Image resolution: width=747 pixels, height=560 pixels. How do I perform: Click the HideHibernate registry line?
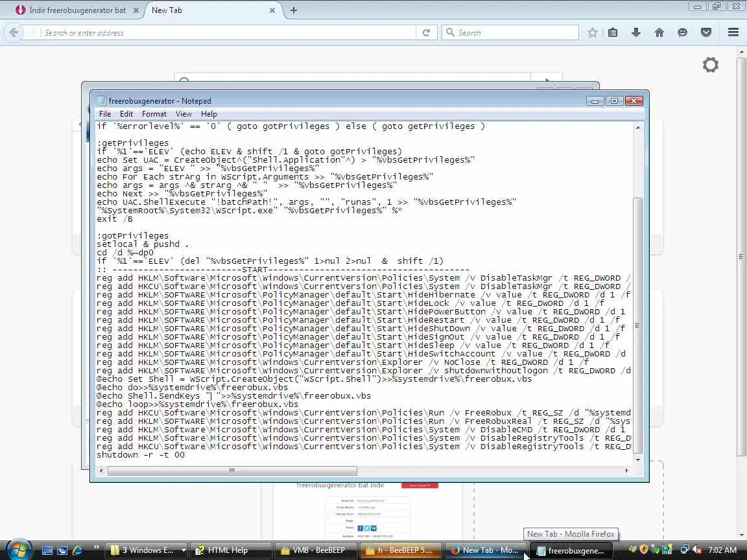(363, 295)
